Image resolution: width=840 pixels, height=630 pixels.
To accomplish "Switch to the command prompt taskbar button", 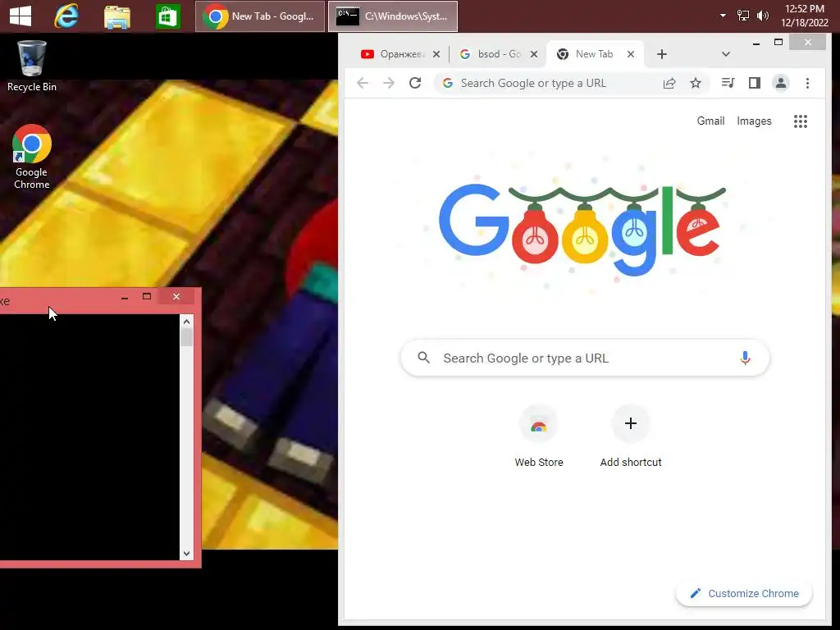I will 393,16.
